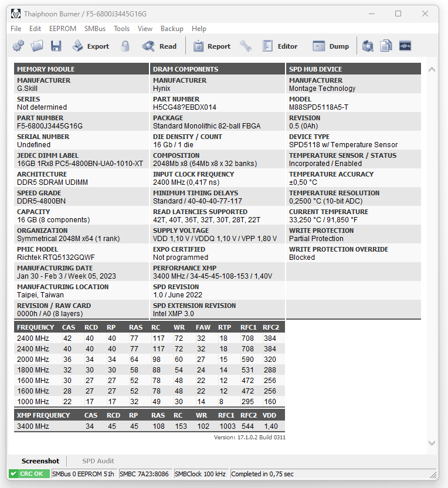Click the part number F5-6800J3445G16G value
This screenshot has height=488, width=448.
[x=50, y=126]
